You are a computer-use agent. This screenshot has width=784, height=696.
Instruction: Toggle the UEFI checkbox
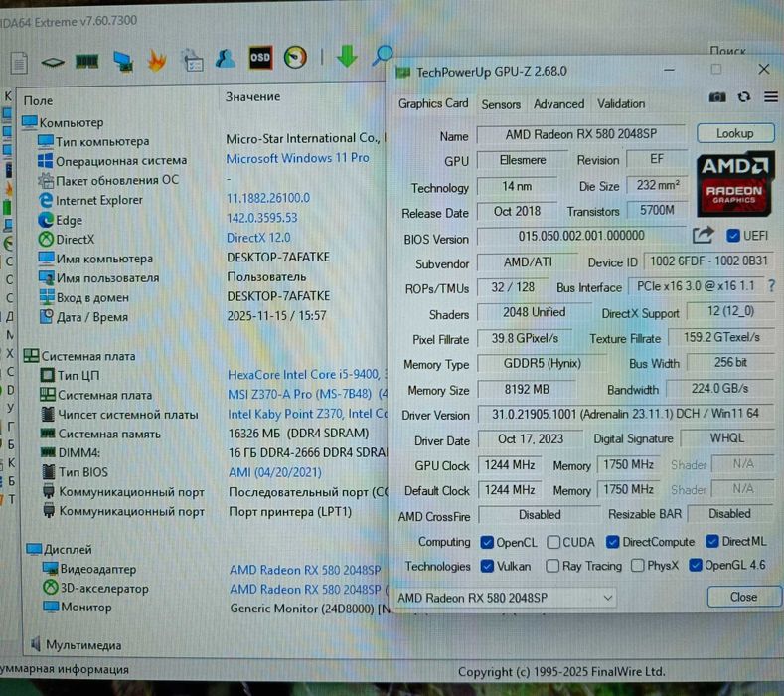click(x=733, y=236)
